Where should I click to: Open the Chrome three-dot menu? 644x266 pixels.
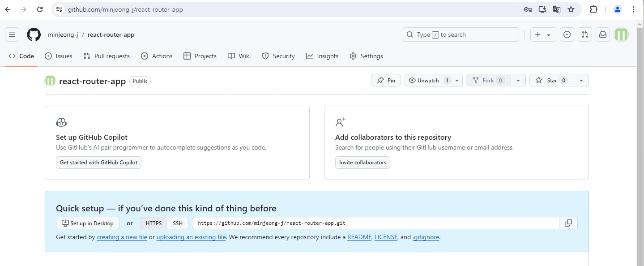coord(634,9)
